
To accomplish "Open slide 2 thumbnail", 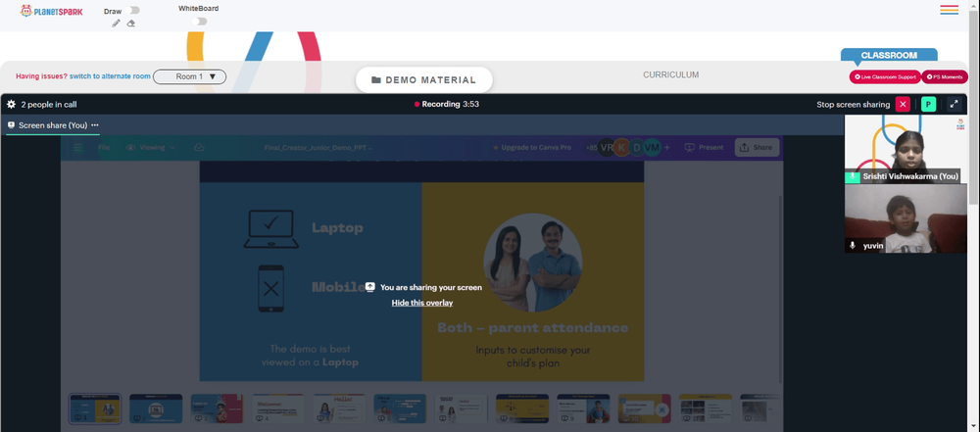I will pos(156,408).
